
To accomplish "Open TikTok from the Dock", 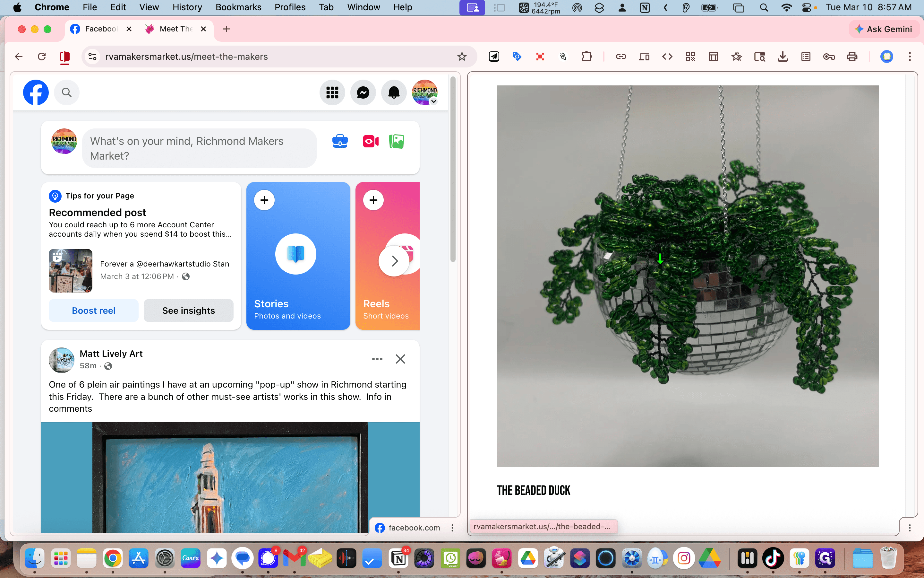I will 773,558.
